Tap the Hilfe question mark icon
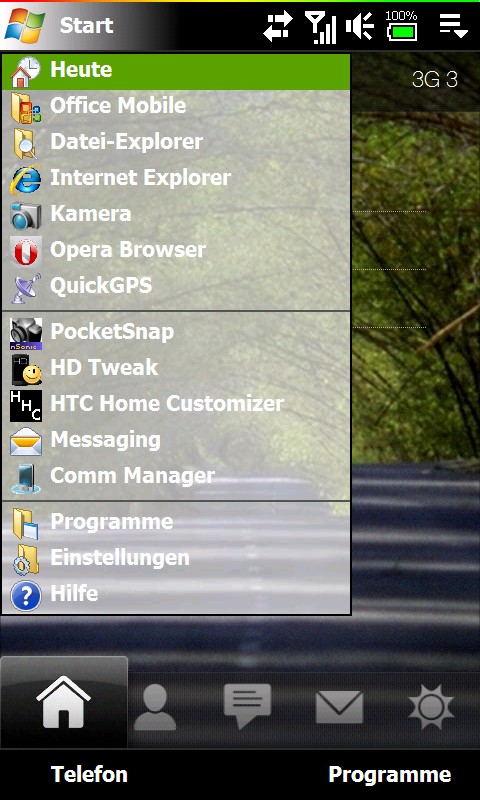Screen dimensions: 480x800 point(26,595)
